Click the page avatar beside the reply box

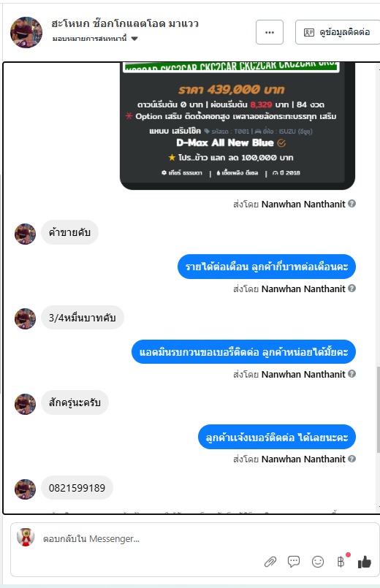pos(26,537)
